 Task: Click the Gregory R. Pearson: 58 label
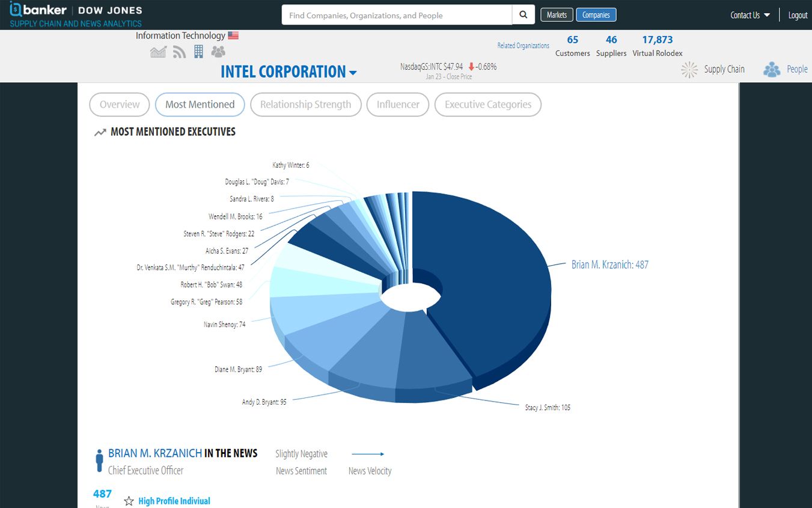[207, 302]
